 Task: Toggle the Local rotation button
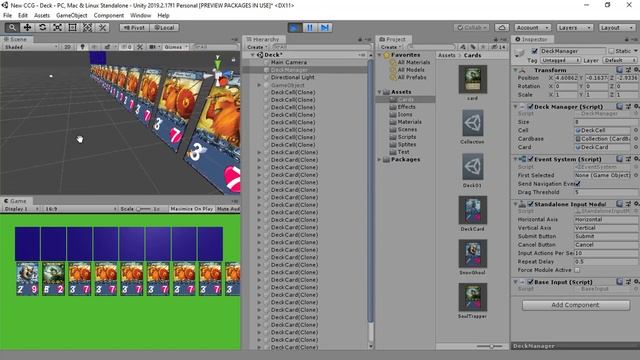164,27
